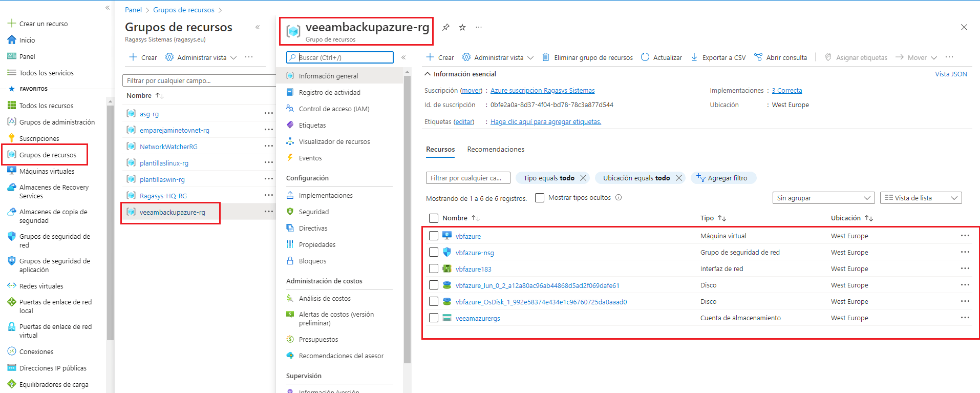980x393 pixels.
Task: Click Eliminar grupo de recursos
Action: pyautogui.click(x=588, y=57)
